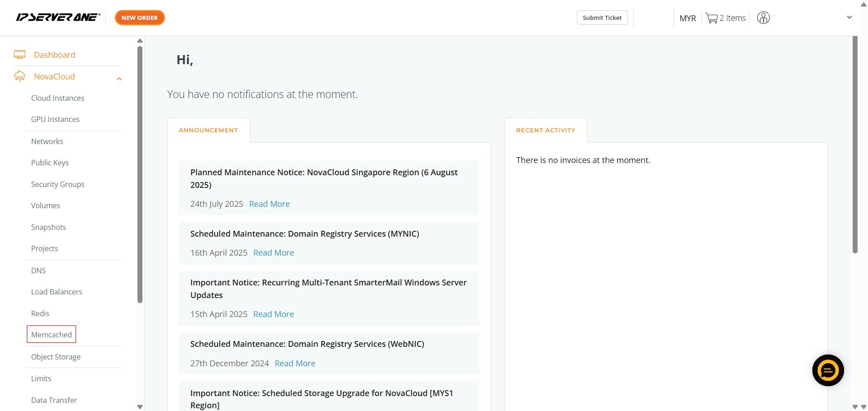Go to Cloud Instances
868x411 pixels.
coord(57,98)
